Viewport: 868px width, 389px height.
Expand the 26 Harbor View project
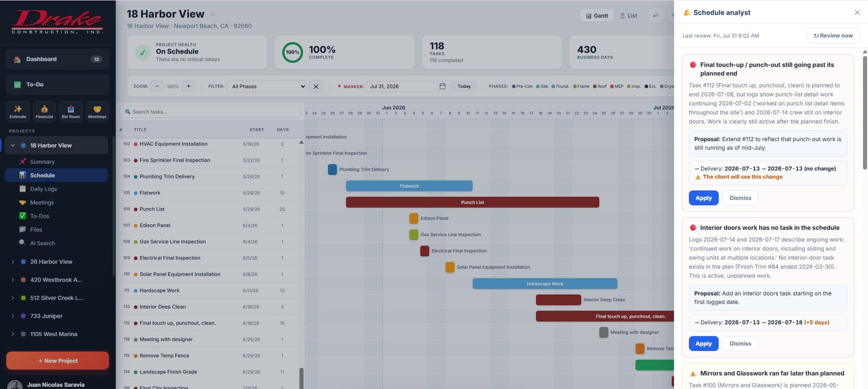pos(12,262)
